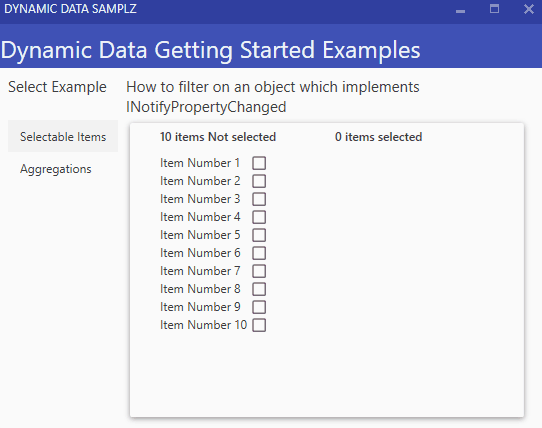Click the 'Item Number 1' label
This screenshot has width=542, height=428.
[200, 163]
